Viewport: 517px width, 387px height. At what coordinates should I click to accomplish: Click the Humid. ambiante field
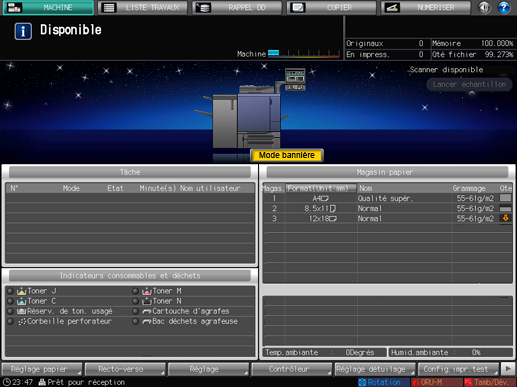[451, 352]
